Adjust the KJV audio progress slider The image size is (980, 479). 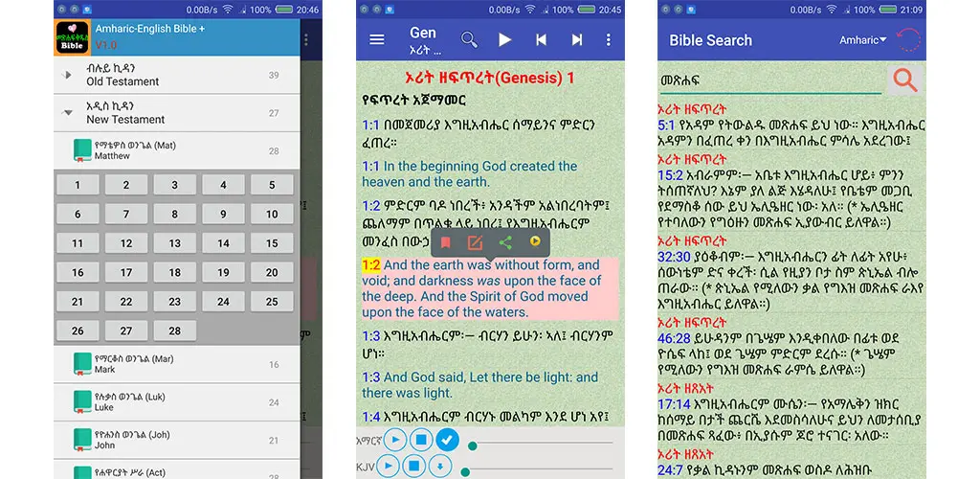point(538,470)
